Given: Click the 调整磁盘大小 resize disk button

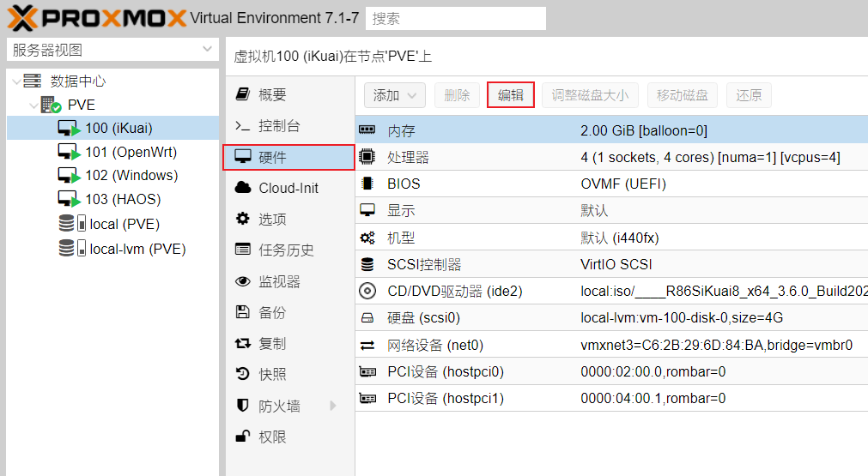Looking at the screenshot, I should pyautogui.click(x=590, y=95).
